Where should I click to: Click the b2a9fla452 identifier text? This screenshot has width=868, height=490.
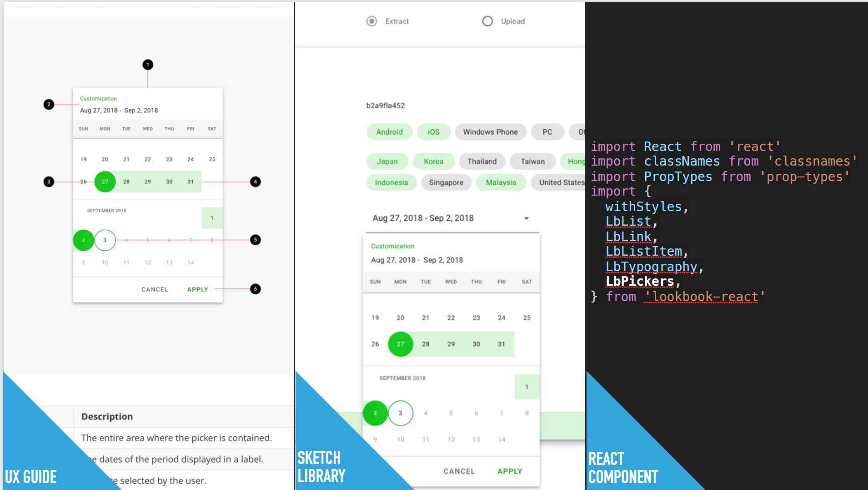pos(386,106)
